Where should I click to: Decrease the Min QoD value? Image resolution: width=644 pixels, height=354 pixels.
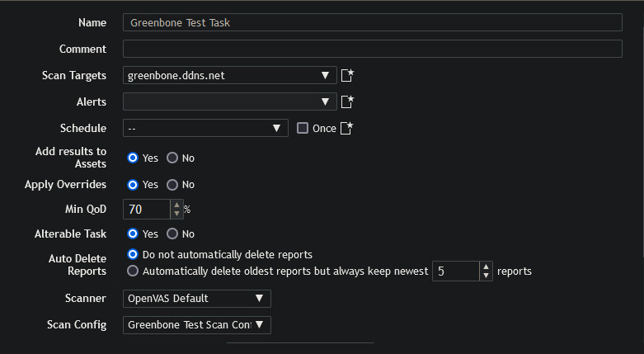(x=177, y=214)
